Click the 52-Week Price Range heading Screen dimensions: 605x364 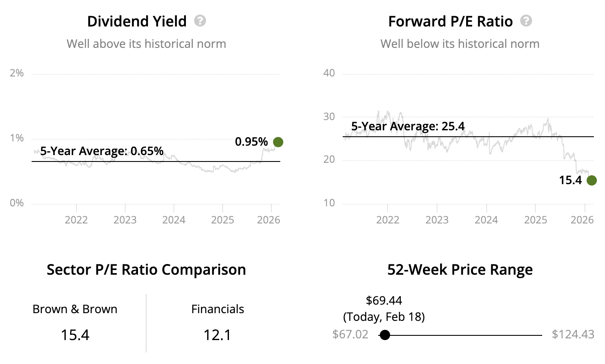[x=460, y=270]
